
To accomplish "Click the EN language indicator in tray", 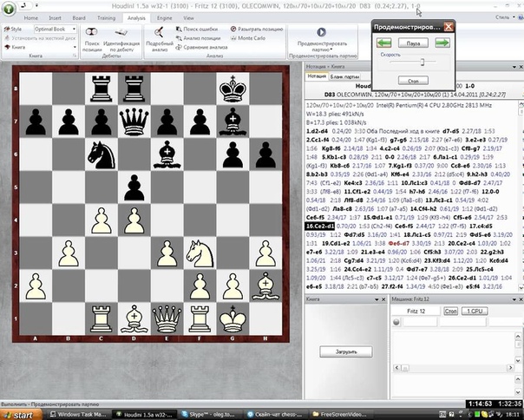I will click(442, 415).
